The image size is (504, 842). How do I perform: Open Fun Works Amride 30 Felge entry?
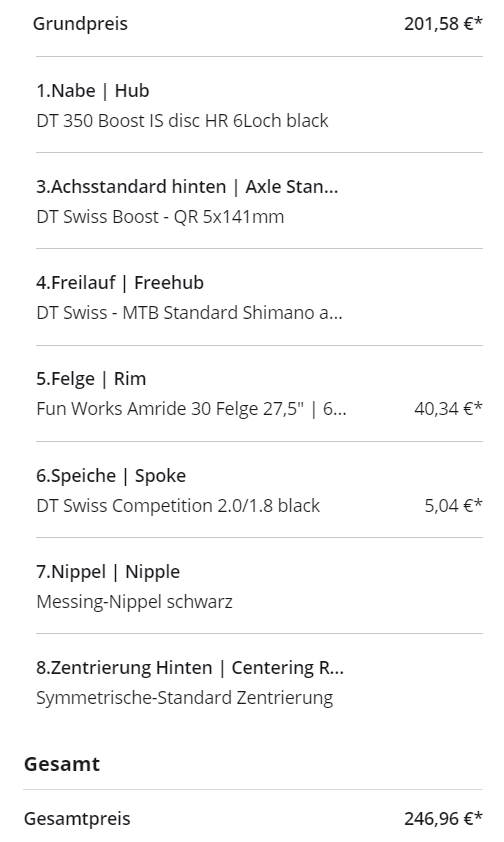[x=191, y=409]
